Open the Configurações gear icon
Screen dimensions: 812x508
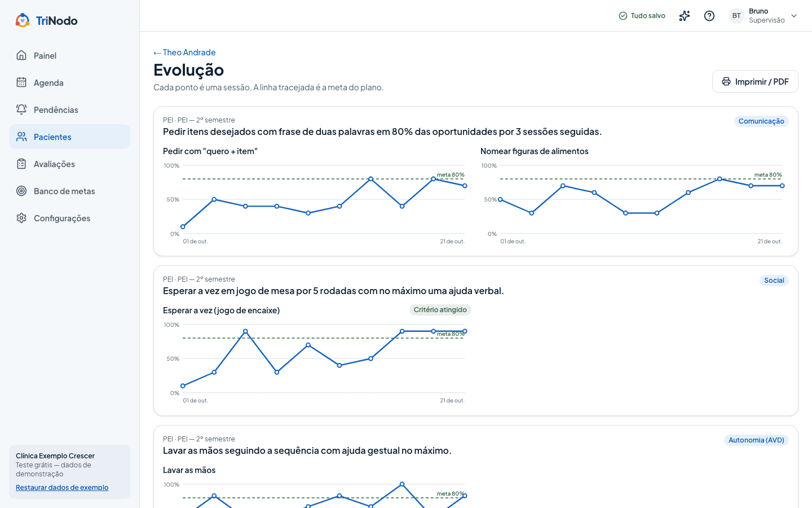pyautogui.click(x=21, y=218)
